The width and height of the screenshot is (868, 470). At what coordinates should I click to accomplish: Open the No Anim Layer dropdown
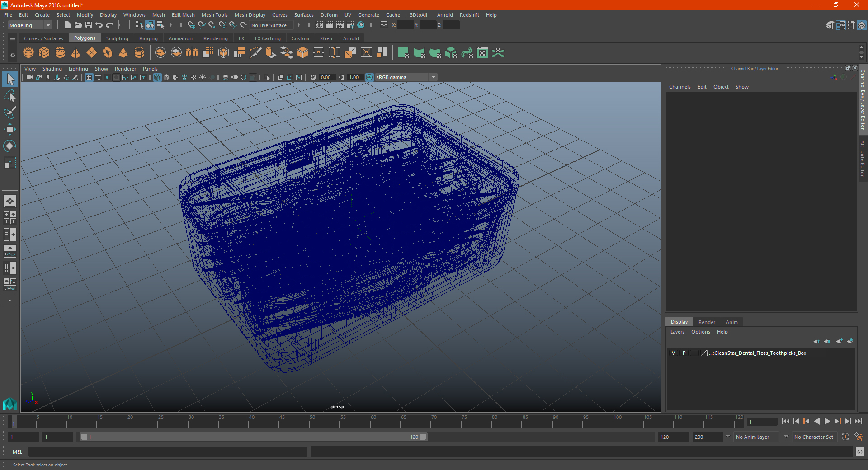coord(756,437)
